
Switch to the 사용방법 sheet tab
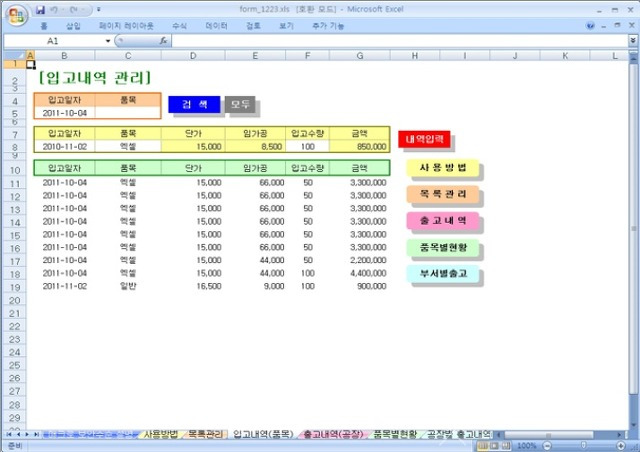(161, 434)
